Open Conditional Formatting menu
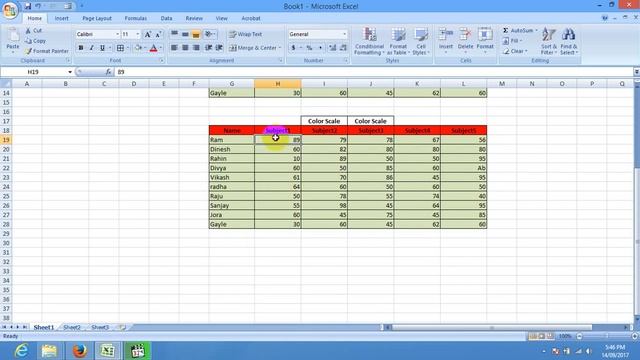The width and height of the screenshot is (640, 360). coord(369,41)
